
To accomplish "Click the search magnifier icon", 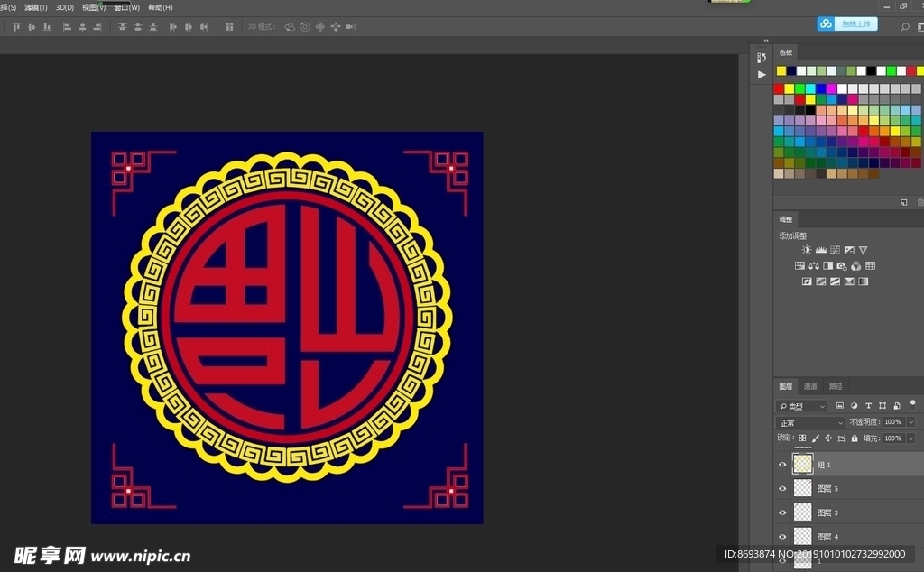I will point(905,27).
